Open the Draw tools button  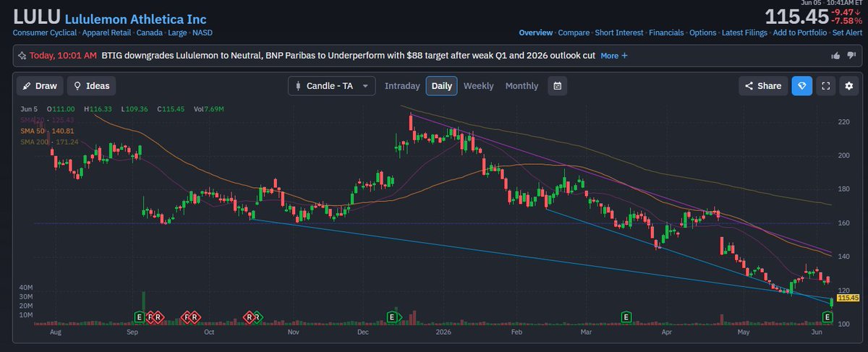40,85
